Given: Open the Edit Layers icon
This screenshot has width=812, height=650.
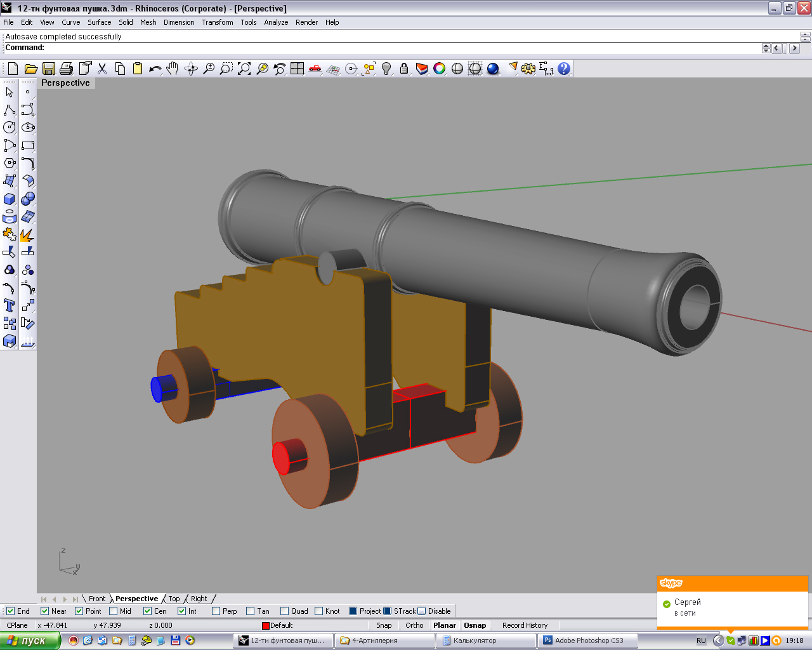Looking at the screenshot, I should [x=422, y=69].
